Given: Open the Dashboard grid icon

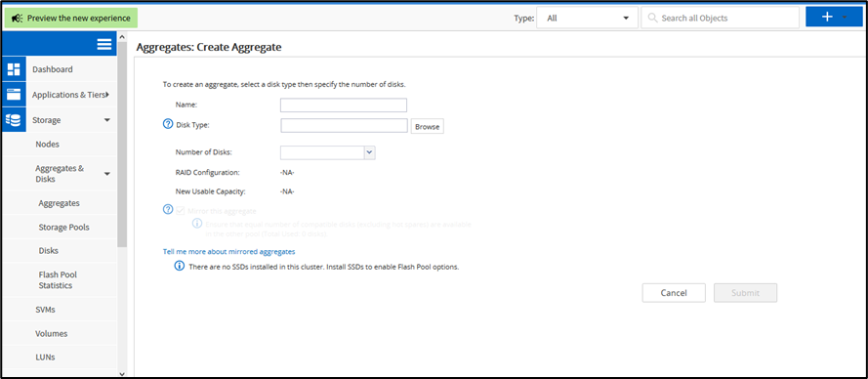Looking at the screenshot, I should point(14,69).
